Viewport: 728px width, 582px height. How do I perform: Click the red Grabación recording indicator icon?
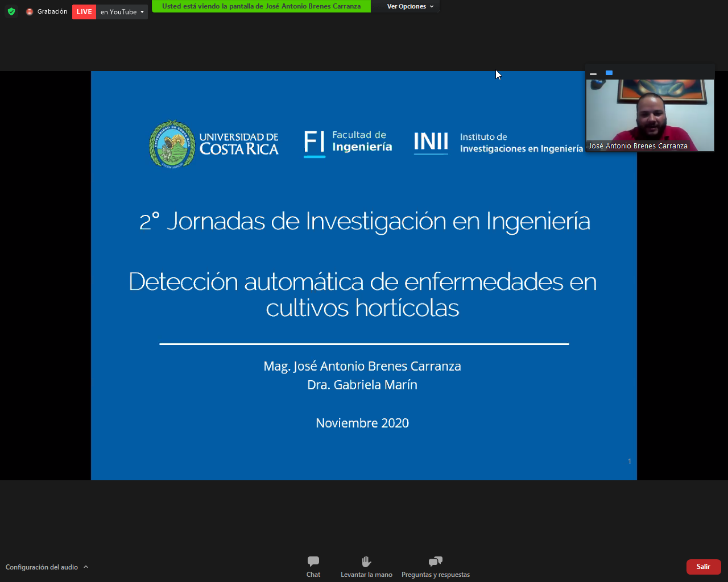coord(30,12)
